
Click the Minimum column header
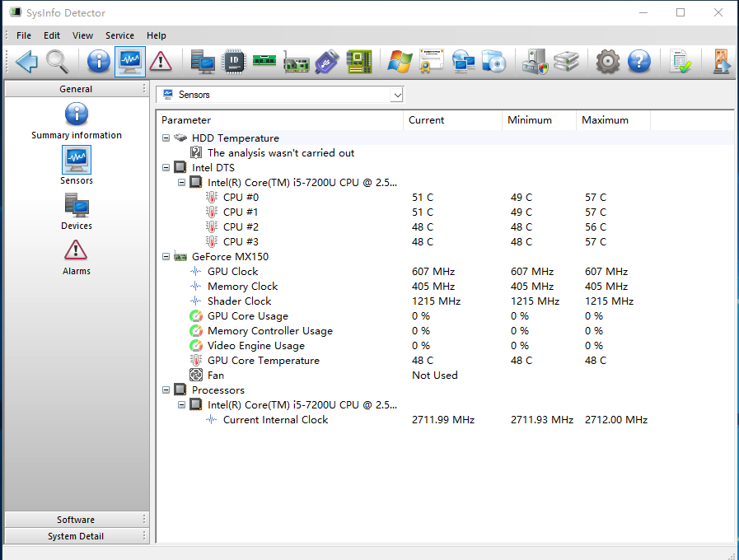tap(539, 120)
